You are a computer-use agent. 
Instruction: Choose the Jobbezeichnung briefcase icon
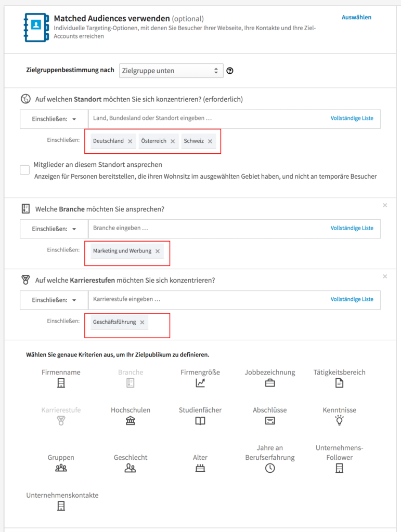[270, 383]
